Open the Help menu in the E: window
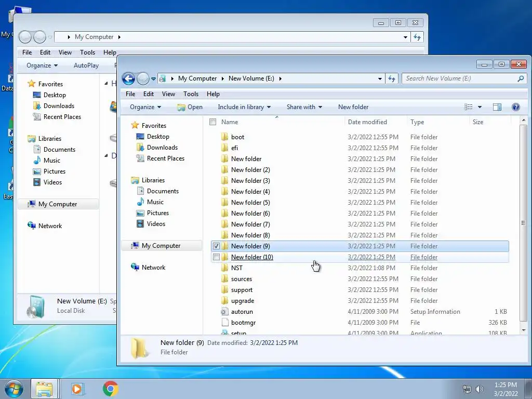Viewport: 532px width, 399px height. [213, 94]
